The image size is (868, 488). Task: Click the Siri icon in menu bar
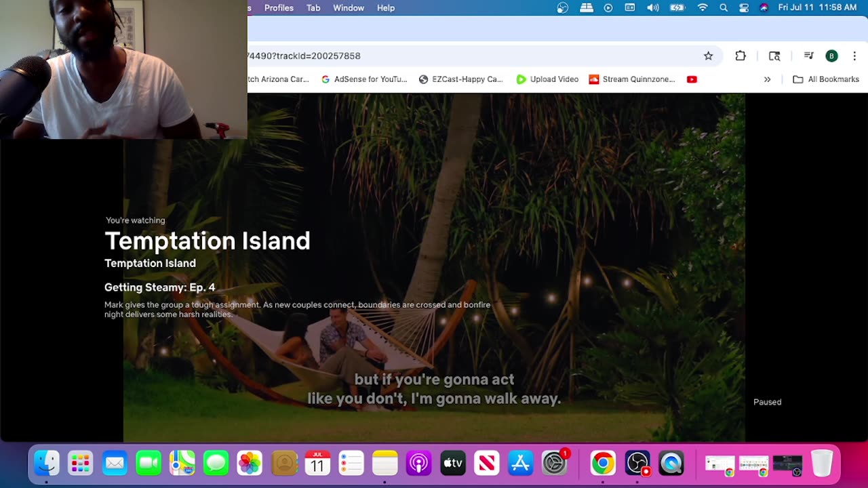(x=764, y=8)
